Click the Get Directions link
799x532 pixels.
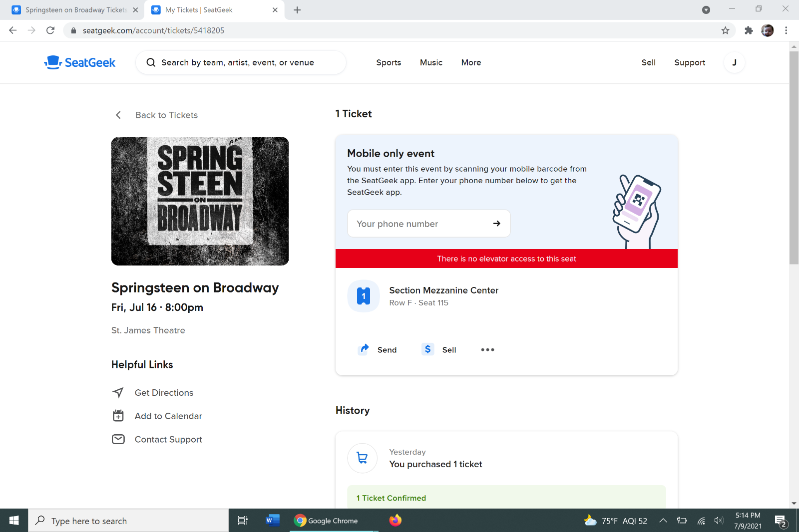pos(164,393)
